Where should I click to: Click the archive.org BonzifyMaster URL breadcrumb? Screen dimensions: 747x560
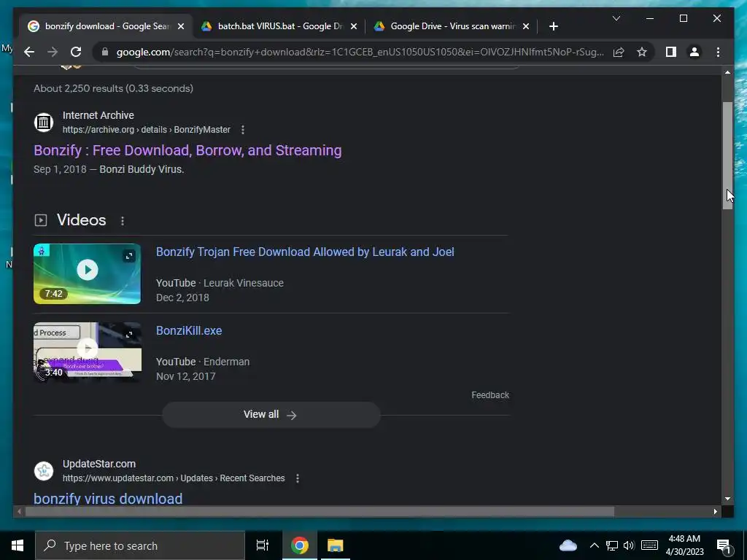coord(146,130)
